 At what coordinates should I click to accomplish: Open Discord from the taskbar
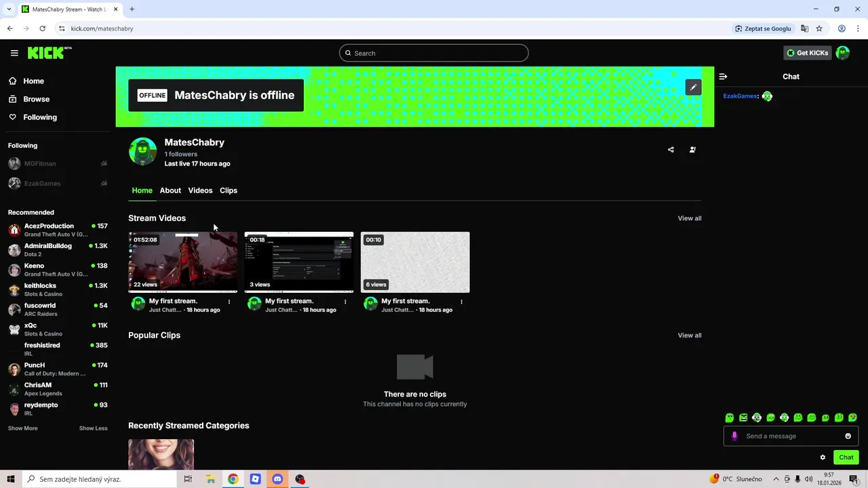click(x=277, y=479)
